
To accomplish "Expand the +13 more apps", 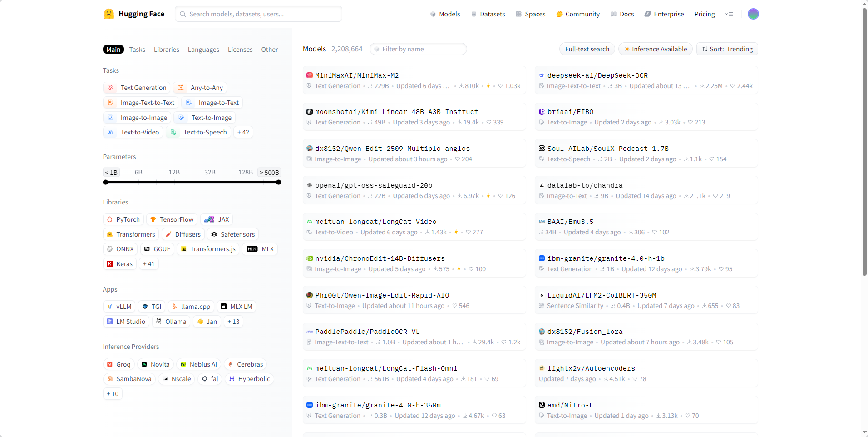I will pyautogui.click(x=233, y=322).
